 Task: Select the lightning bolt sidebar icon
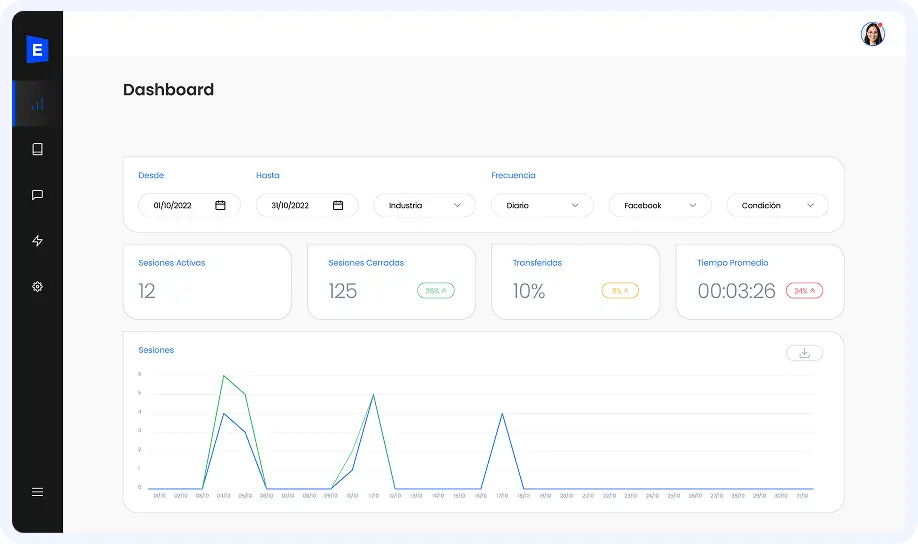tap(37, 241)
